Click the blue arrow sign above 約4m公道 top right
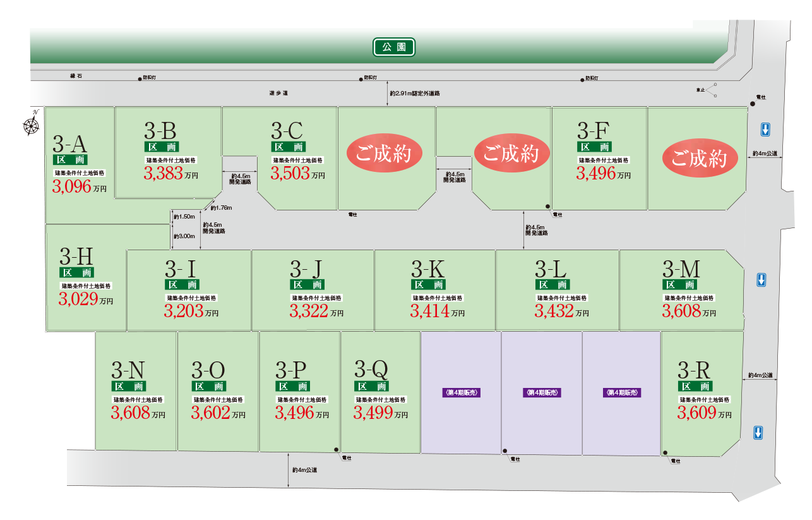The image size is (812, 520). tap(765, 130)
